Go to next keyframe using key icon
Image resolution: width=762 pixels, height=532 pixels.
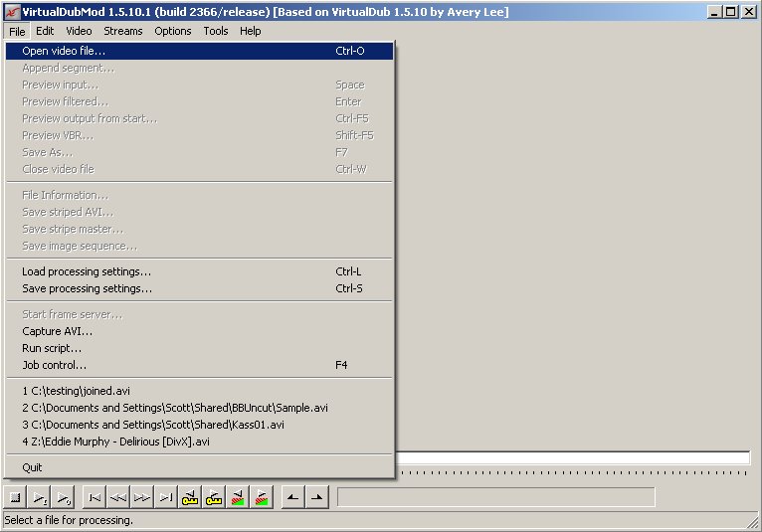[x=213, y=497]
